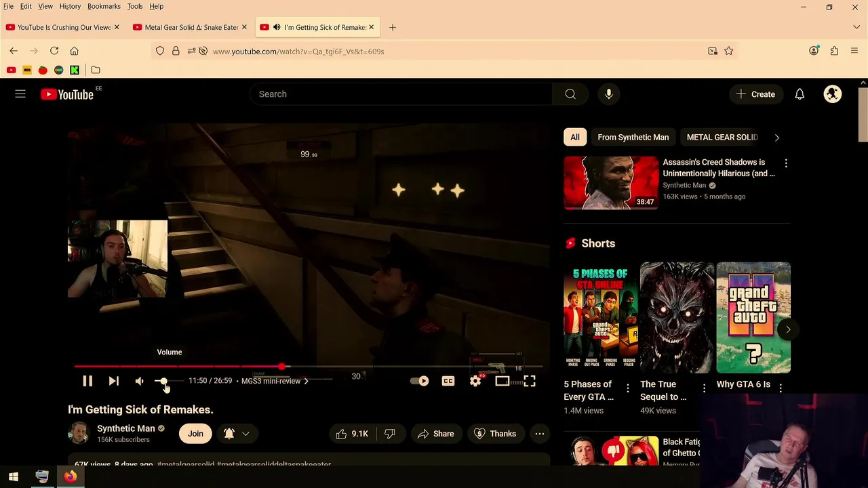Viewport: 868px width, 488px height.
Task: Open the picture-in-picture icon in the address bar
Action: coord(713,51)
